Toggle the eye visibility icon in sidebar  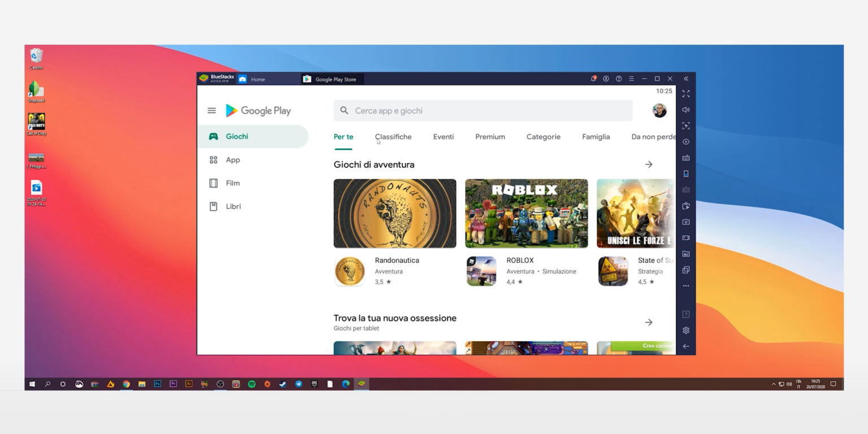point(685,142)
